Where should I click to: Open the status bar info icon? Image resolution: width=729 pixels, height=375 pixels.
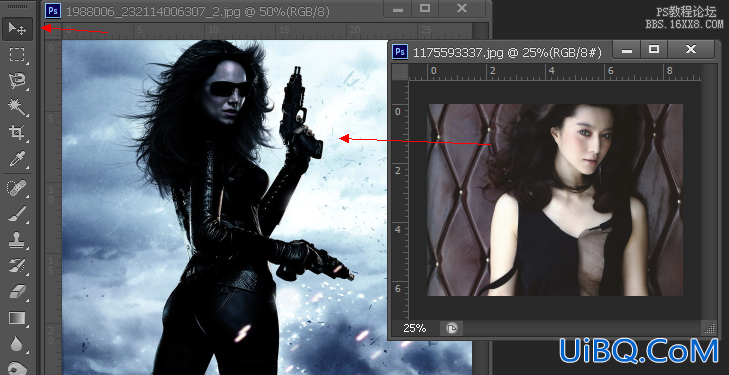coord(451,329)
